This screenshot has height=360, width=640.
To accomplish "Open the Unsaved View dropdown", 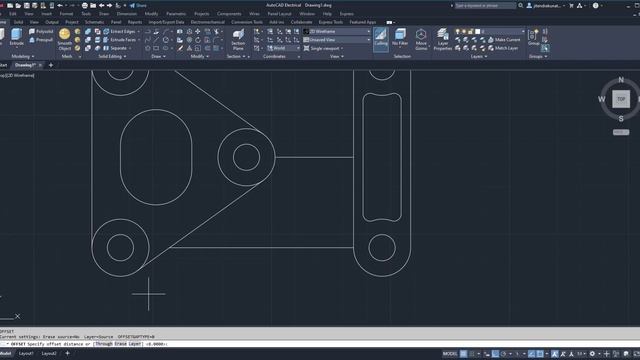I will coord(337,40).
